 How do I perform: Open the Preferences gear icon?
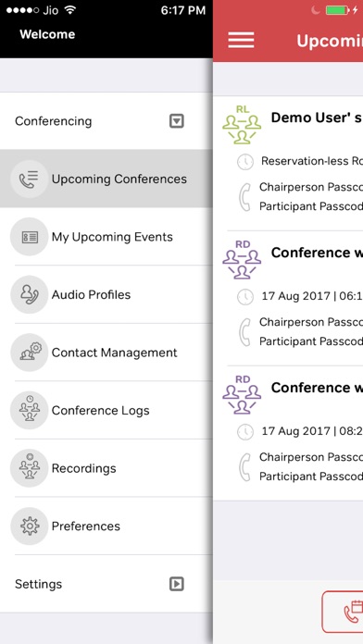(x=30, y=526)
